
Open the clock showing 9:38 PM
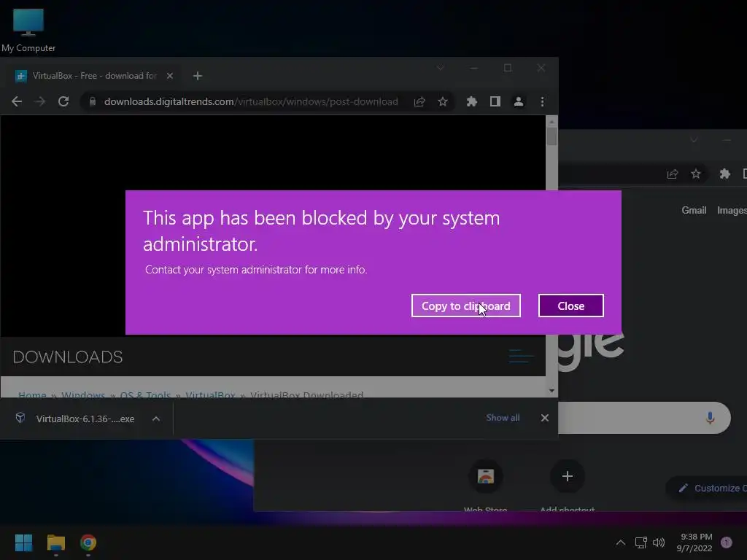694,542
